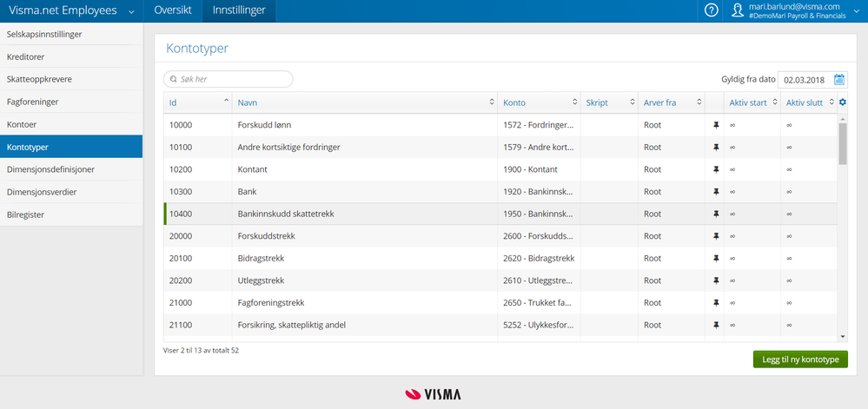
Task: Click Legg til ny kontotype button
Action: point(800,360)
